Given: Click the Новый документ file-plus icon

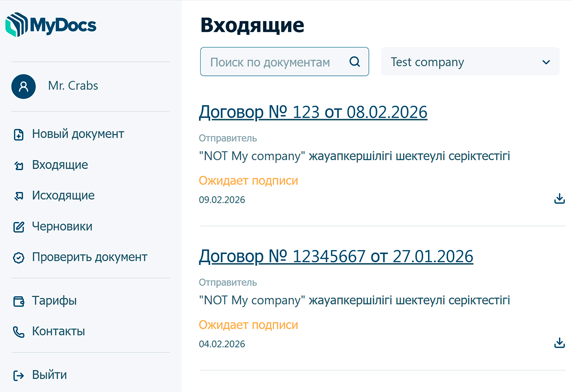Looking at the screenshot, I should (18, 135).
